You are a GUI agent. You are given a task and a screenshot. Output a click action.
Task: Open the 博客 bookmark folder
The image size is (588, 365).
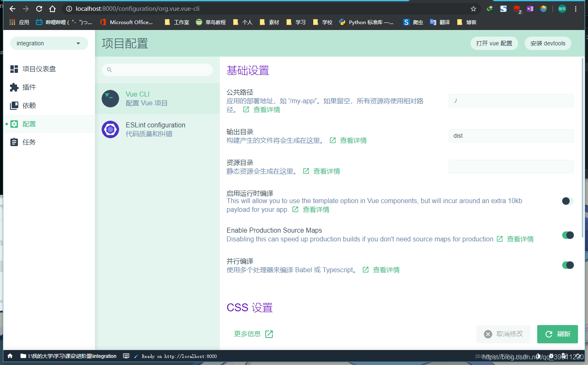tap(466, 22)
